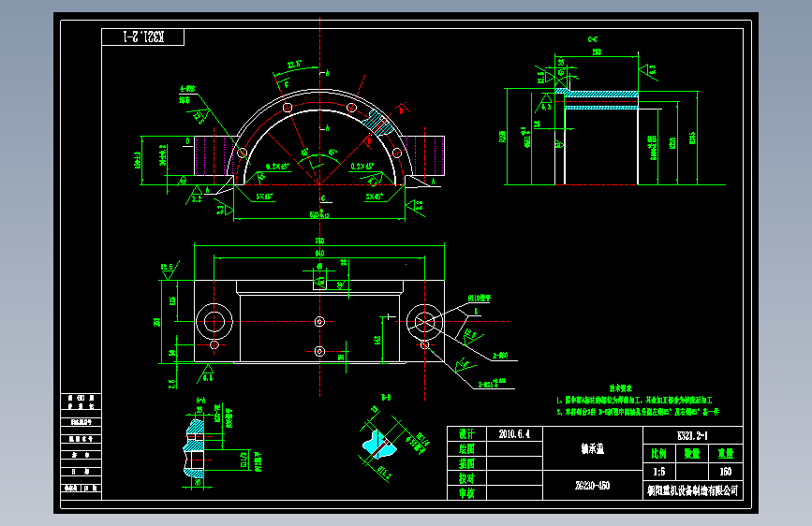This screenshot has width=812, height=526.
Task: Click the C-C section view label
Action: [x=593, y=39]
